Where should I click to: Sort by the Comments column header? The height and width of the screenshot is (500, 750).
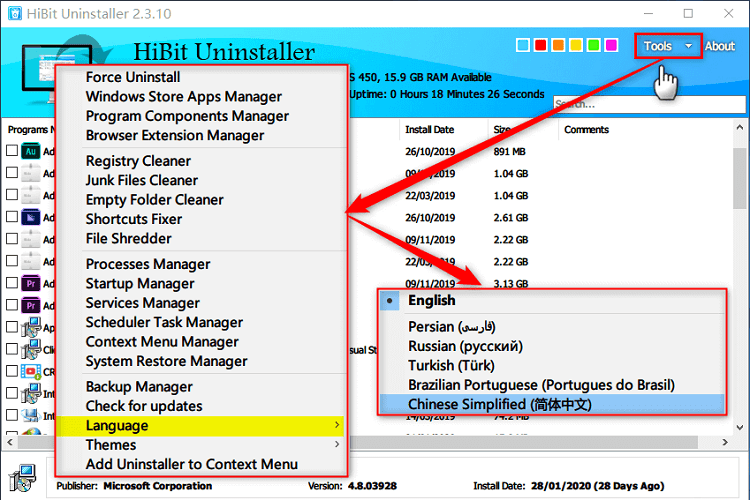(x=586, y=130)
